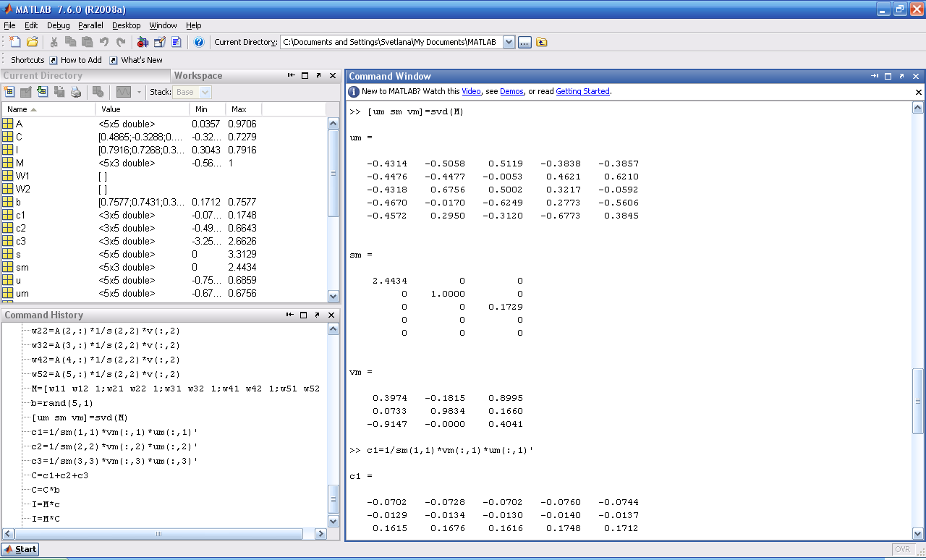Launch Simulink from the toolbar icon
The width and height of the screenshot is (926, 560).
click(x=143, y=42)
